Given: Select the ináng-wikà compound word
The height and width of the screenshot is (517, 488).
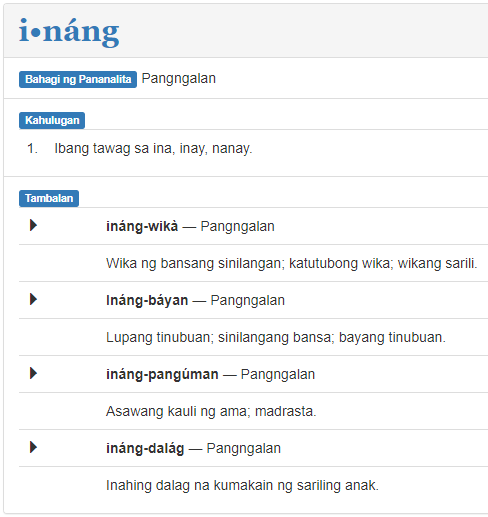Looking at the screenshot, I should pyautogui.click(x=142, y=226).
